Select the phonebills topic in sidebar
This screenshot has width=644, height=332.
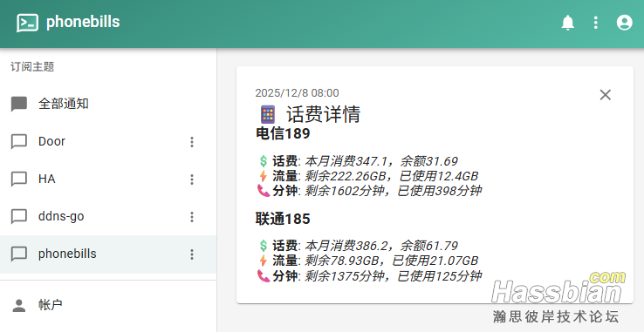tap(108, 254)
